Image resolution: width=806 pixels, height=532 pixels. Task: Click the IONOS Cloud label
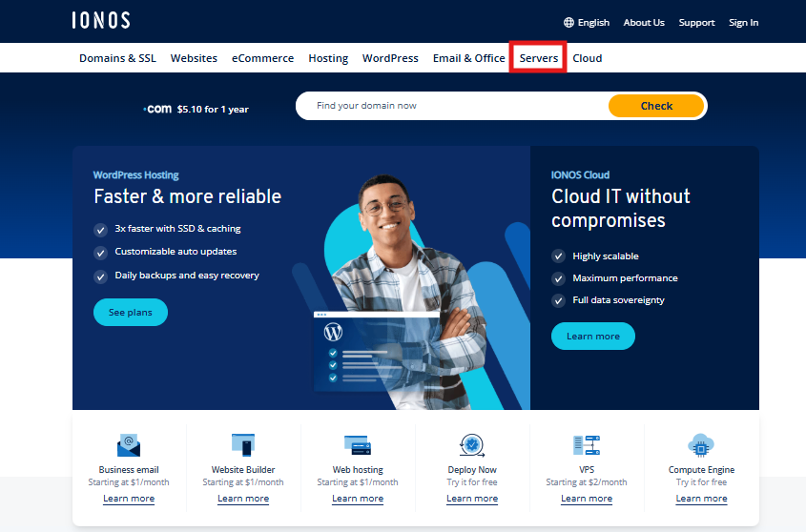pos(580,174)
